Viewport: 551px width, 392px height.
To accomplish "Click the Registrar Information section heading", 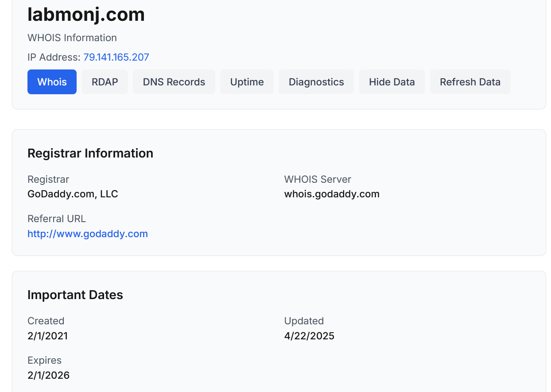I will pos(90,153).
